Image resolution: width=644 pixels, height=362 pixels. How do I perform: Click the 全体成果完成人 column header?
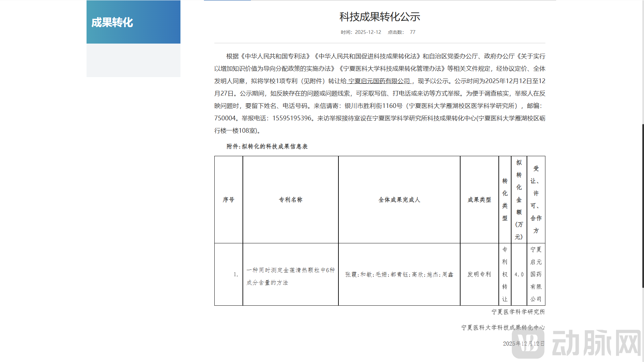point(399,199)
